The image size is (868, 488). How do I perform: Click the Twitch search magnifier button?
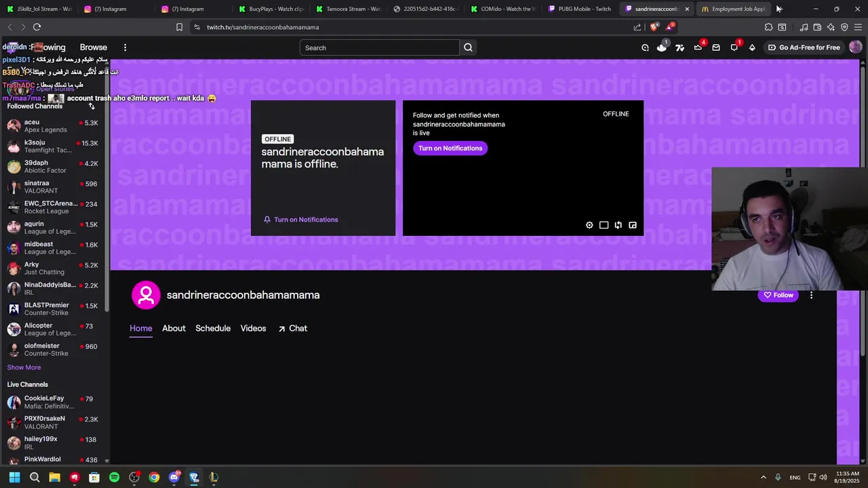468,47
